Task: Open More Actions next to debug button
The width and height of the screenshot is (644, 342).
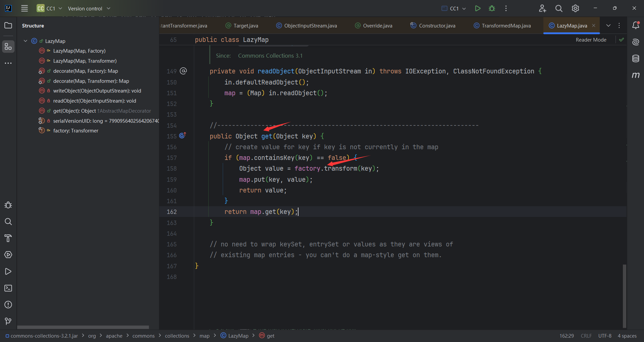Action: [506, 8]
